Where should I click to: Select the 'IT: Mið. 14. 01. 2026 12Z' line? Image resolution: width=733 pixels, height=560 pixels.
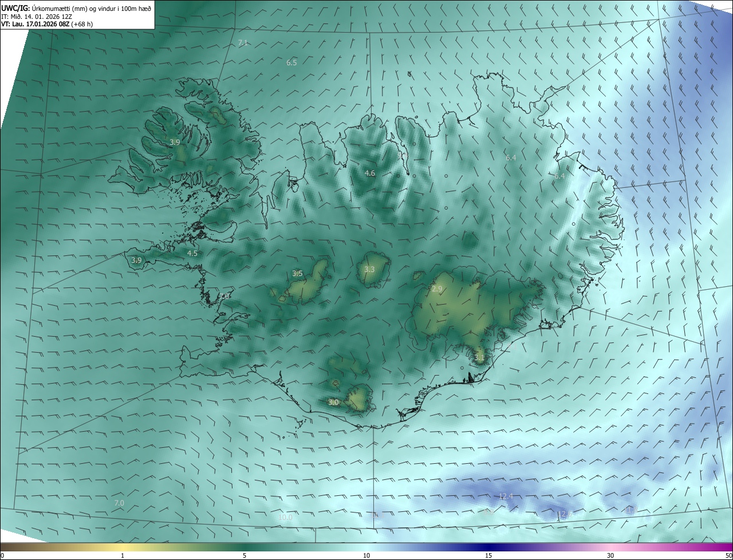[x=37, y=17]
